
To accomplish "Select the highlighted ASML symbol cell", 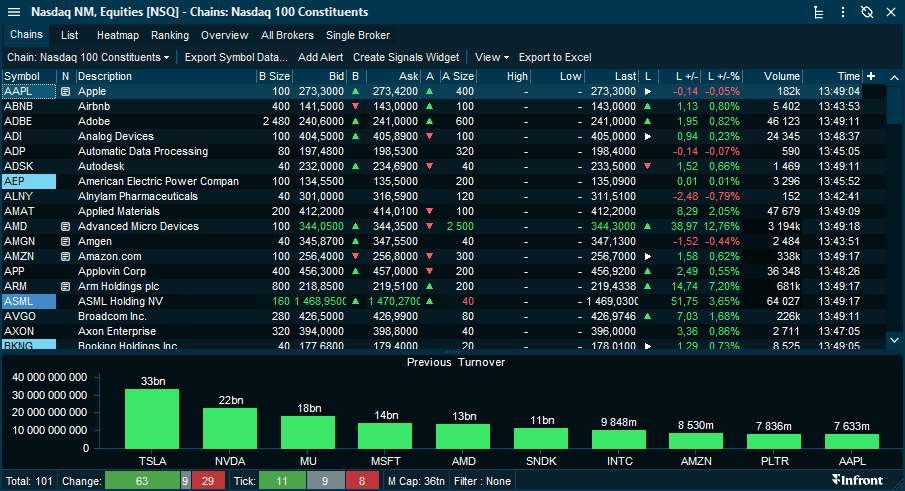I will coord(29,301).
